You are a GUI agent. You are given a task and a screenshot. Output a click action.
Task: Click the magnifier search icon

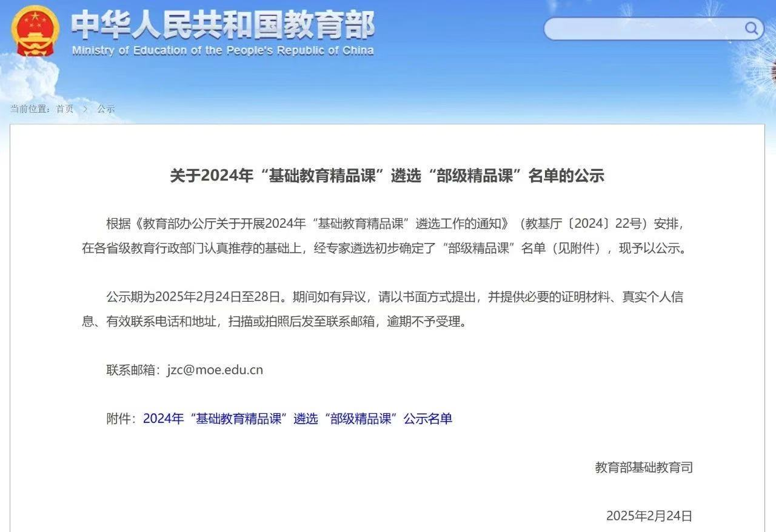[751, 28]
